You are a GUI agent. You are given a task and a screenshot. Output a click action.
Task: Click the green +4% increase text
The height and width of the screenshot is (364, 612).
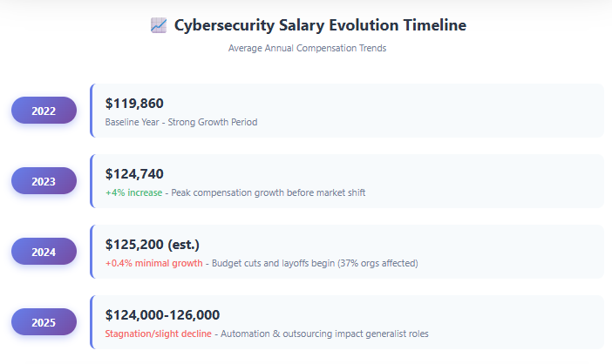133,192
